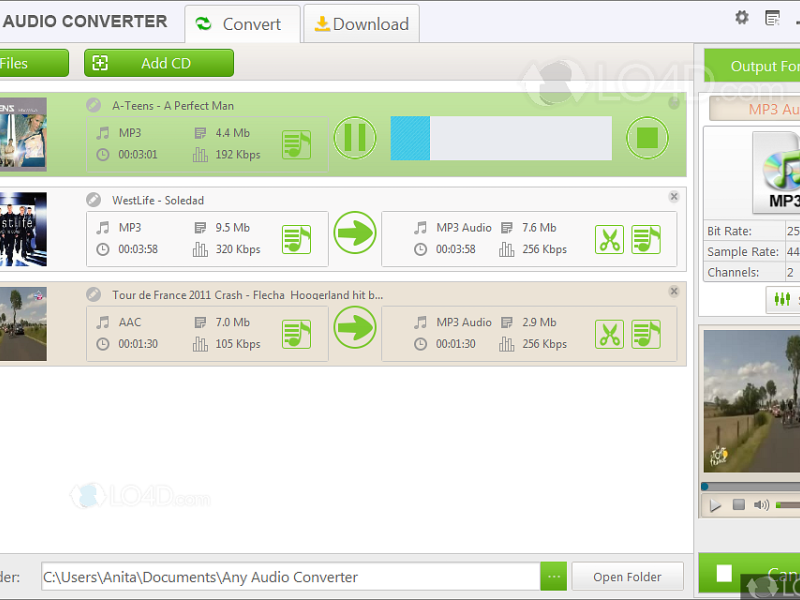The height and width of the screenshot is (600, 800).
Task: Click the AAC source format label
Action: (x=130, y=322)
